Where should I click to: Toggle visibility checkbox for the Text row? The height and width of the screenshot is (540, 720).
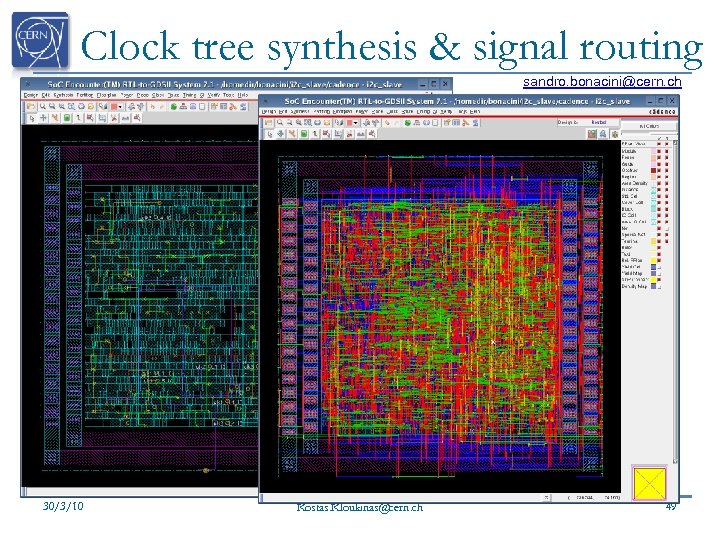point(659,254)
